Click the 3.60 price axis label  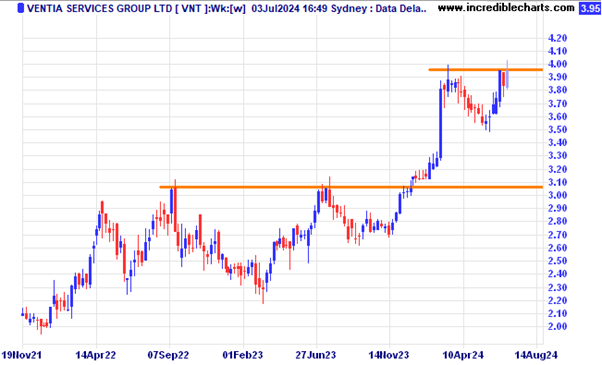(x=557, y=117)
